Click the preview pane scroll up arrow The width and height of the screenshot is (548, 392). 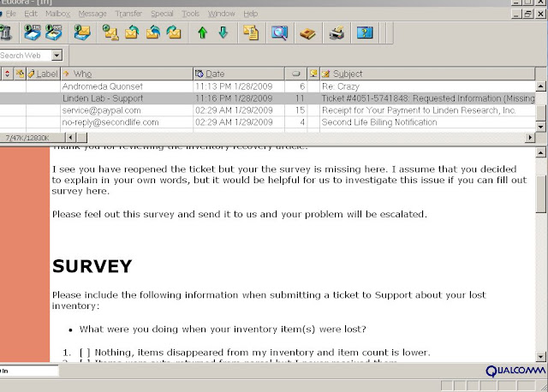click(x=540, y=152)
